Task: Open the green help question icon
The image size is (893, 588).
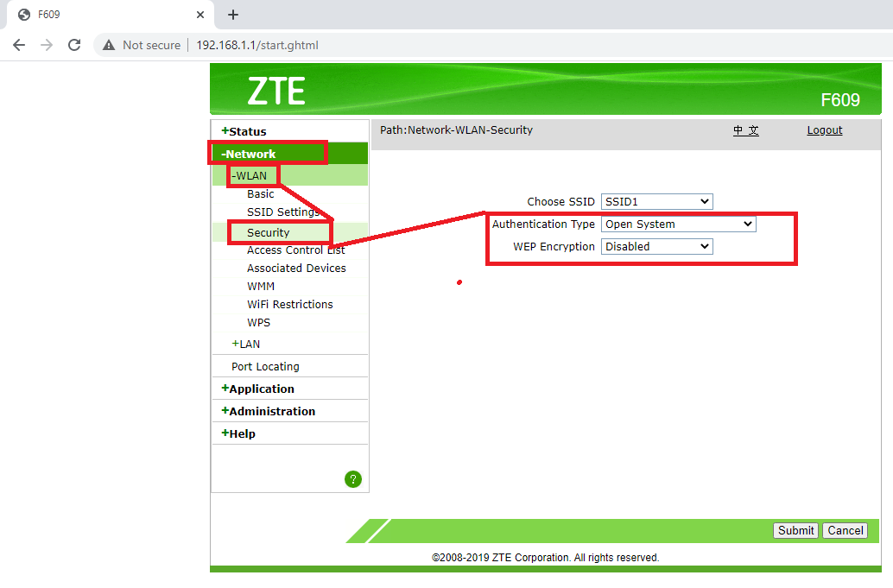Action: click(x=353, y=479)
